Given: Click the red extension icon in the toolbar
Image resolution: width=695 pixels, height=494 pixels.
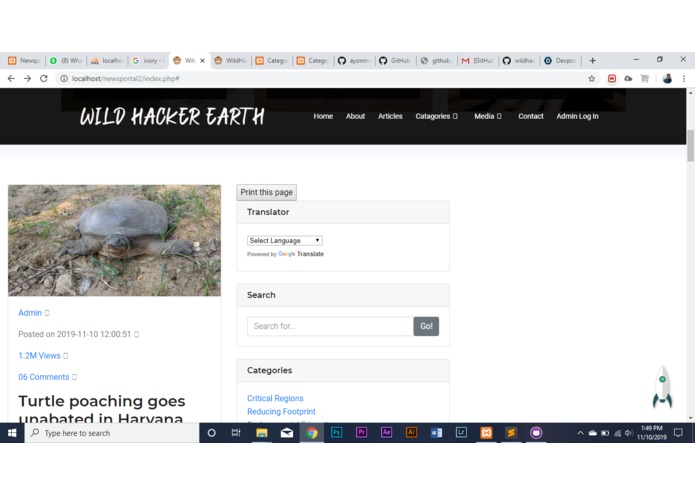Looking at the screenshot, I should click(x=612, y=78).
